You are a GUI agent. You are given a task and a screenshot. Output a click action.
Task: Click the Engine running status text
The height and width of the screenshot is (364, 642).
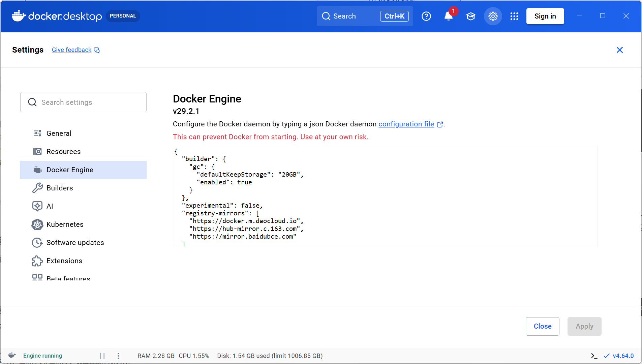pyautogui.click(x=42, y=356)
